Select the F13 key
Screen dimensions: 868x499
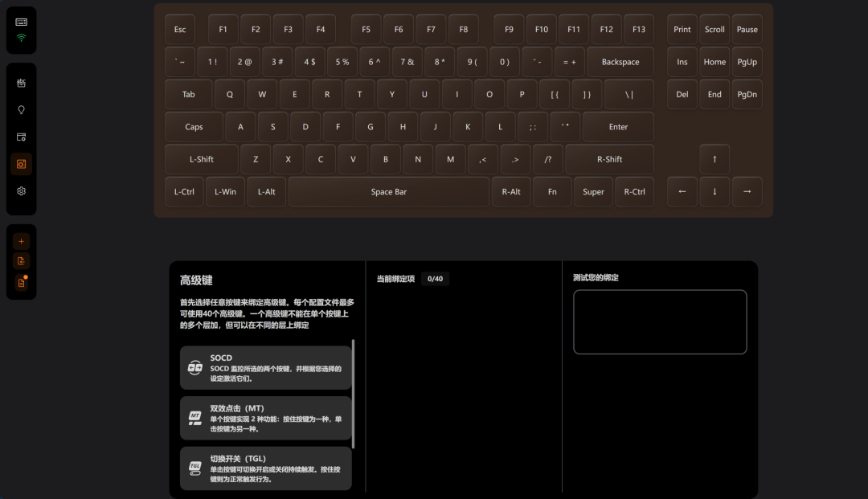(x=639, y=29)
